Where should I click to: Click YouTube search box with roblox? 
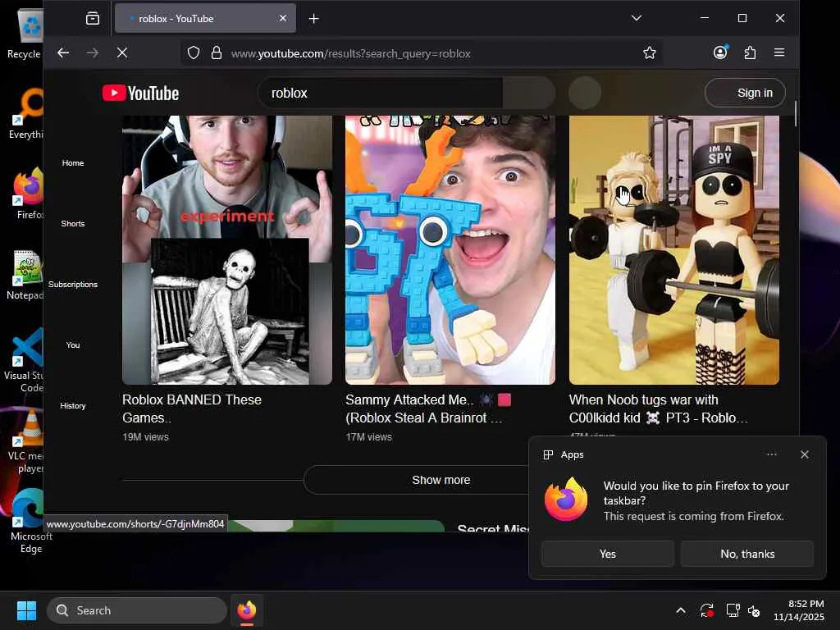point(381,94)
